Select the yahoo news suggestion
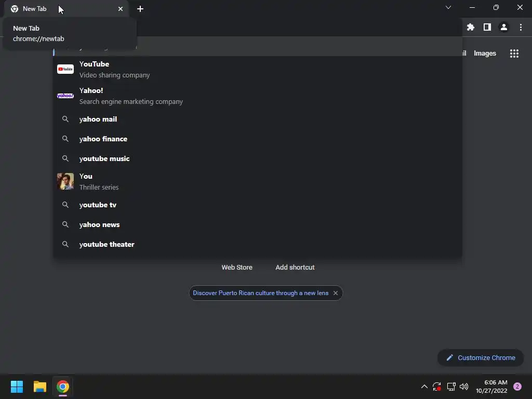This screenshot has width=532, height=399. 257,224
